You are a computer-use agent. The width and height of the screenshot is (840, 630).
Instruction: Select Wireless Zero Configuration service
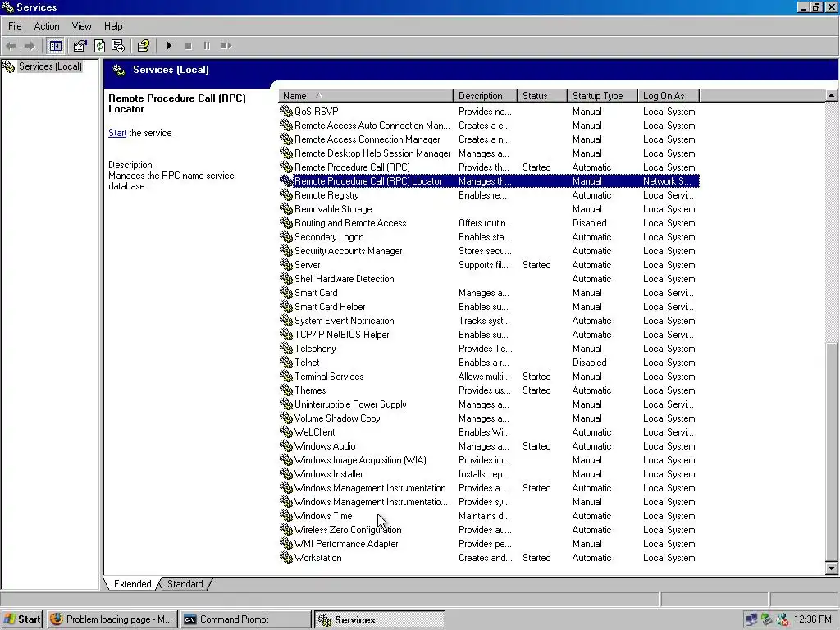pyautogui.click(x=489, y=529)
